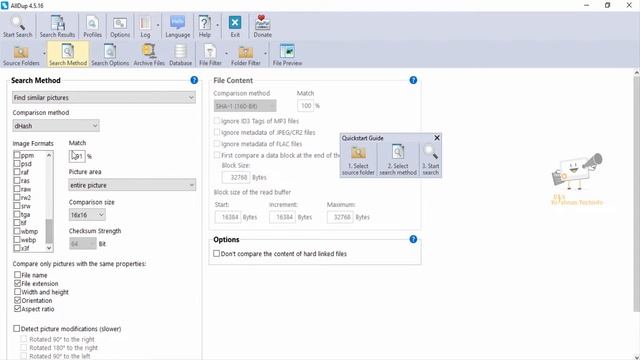Viewport: 640px width, 360px height.
Task: Open the 16x16 comparison size dropdown
Action: [x=87, y=215]
